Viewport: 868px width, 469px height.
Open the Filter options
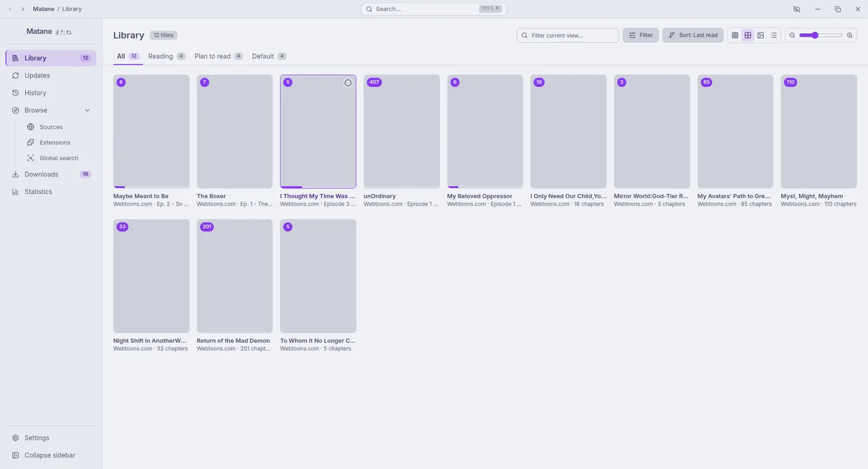point(641,35)
